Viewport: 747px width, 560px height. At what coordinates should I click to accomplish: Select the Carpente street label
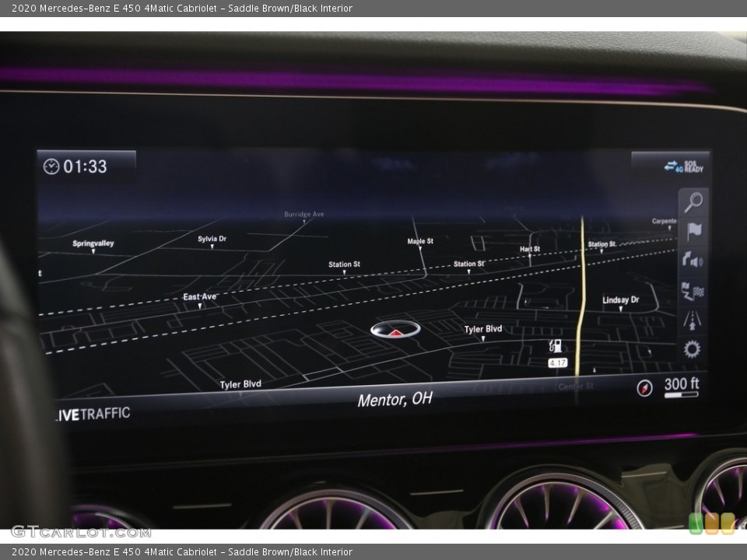click(x=664, y=221)
